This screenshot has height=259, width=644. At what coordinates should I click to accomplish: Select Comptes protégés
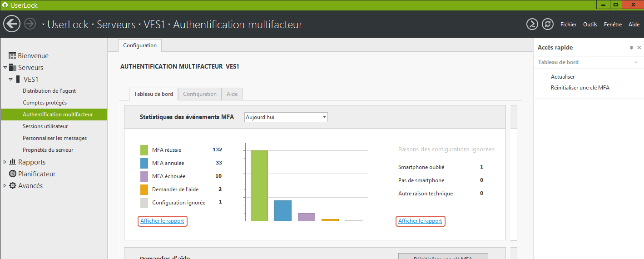click(x=45, y=103)
